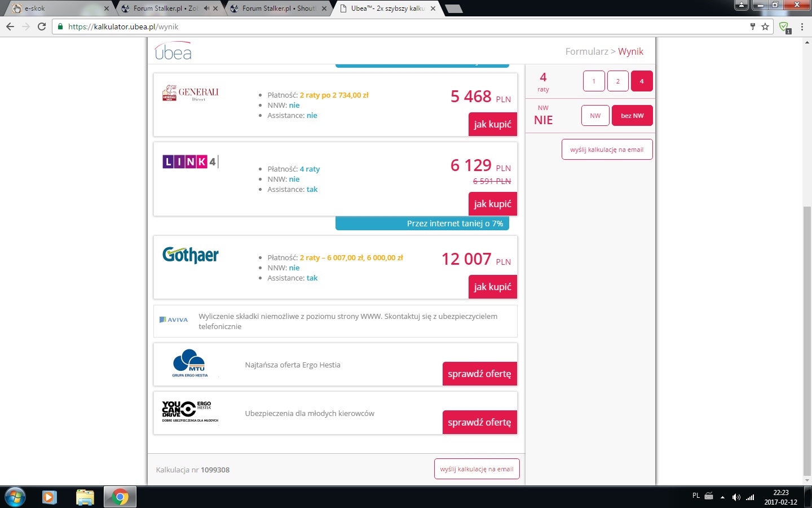Click jak kupić for Gothaer offer

click(x=493, y=287)
